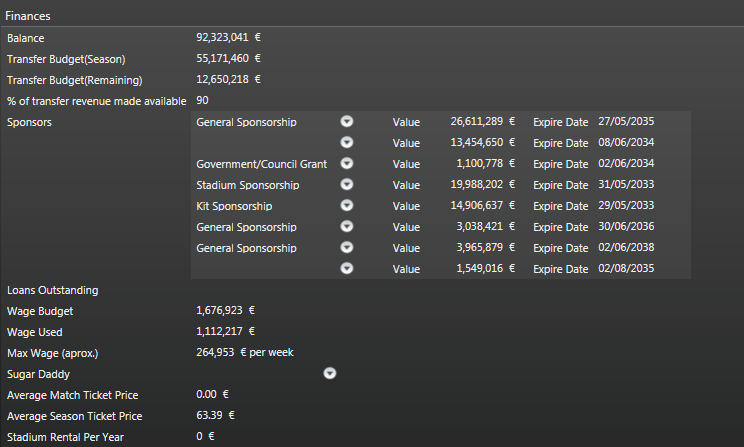Click the Transfer Budget(Remaining) label
This screenshot has width=744, height=447.
click(74, 80)
